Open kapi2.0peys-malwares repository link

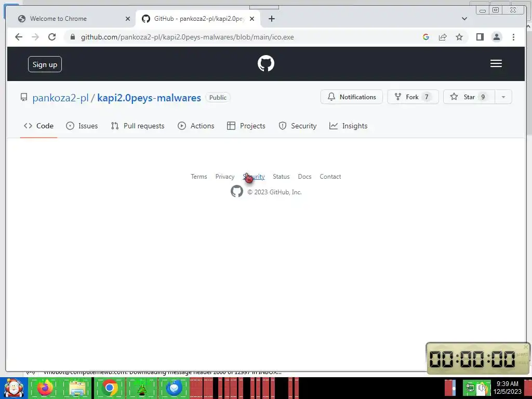(x=149, y=98)
